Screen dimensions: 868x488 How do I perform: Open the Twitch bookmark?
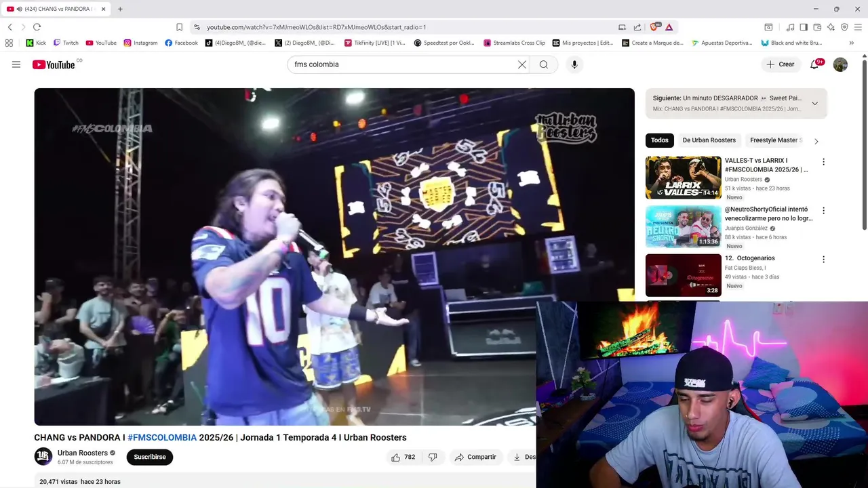66,43
